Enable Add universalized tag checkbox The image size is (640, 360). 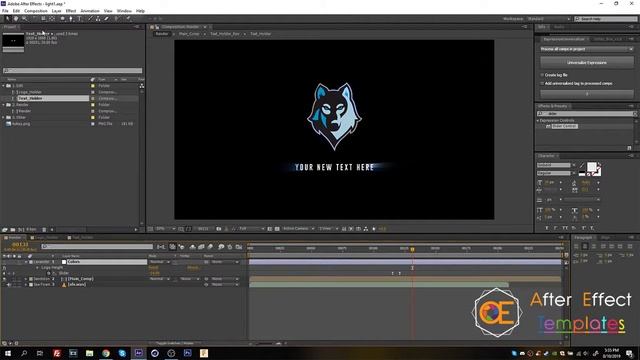pos(542,83)
